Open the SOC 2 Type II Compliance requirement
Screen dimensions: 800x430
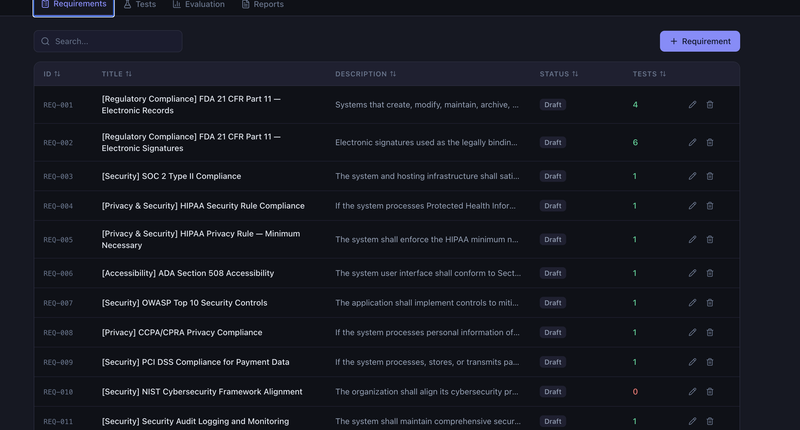(171, 176)
